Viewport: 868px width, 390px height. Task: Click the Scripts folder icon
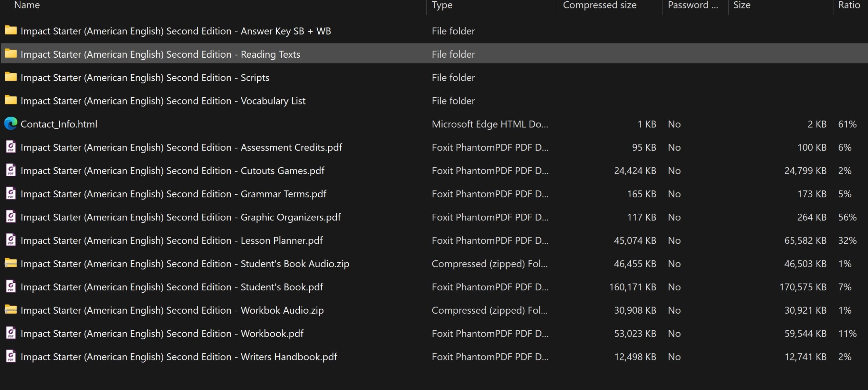pyautogui.click(x=11, y=77)
